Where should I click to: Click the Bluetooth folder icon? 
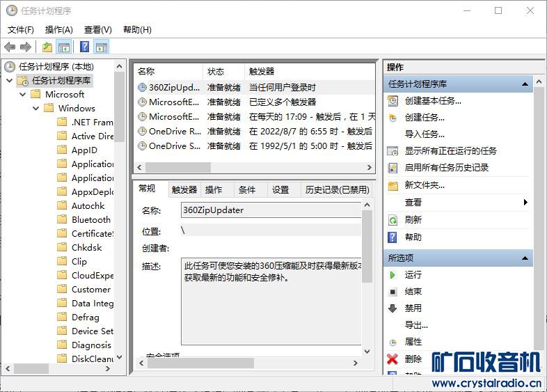pyautogui.click(x=62, y=219)
